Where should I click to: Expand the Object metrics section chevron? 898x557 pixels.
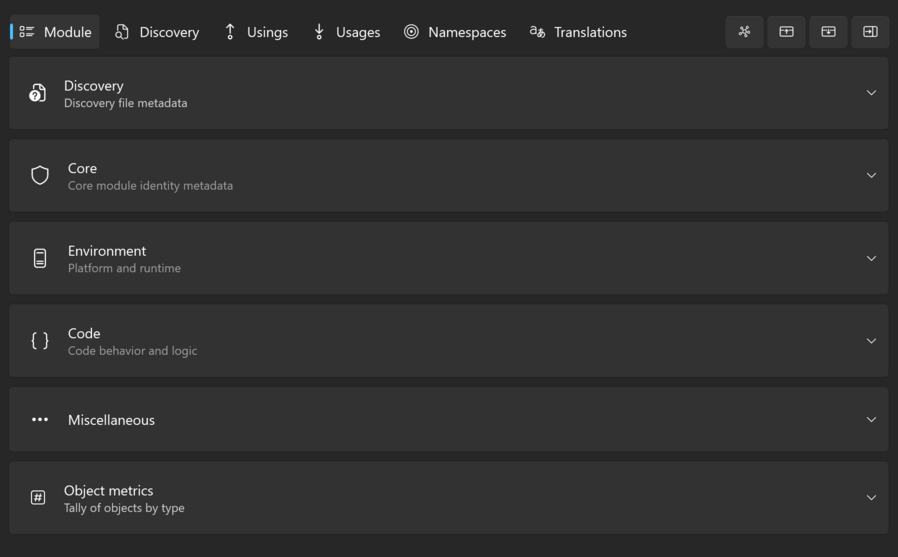pos(871,497)
